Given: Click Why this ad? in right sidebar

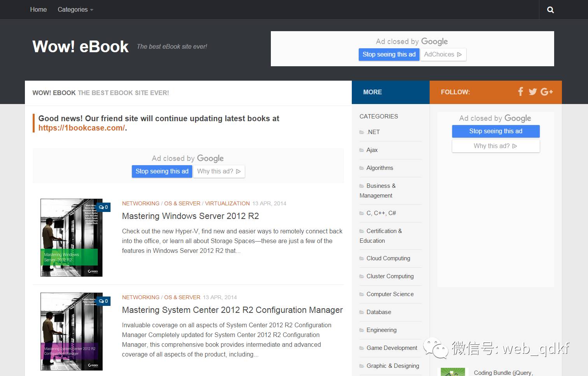Looking at the screenshot, I should tap(496, 146).
